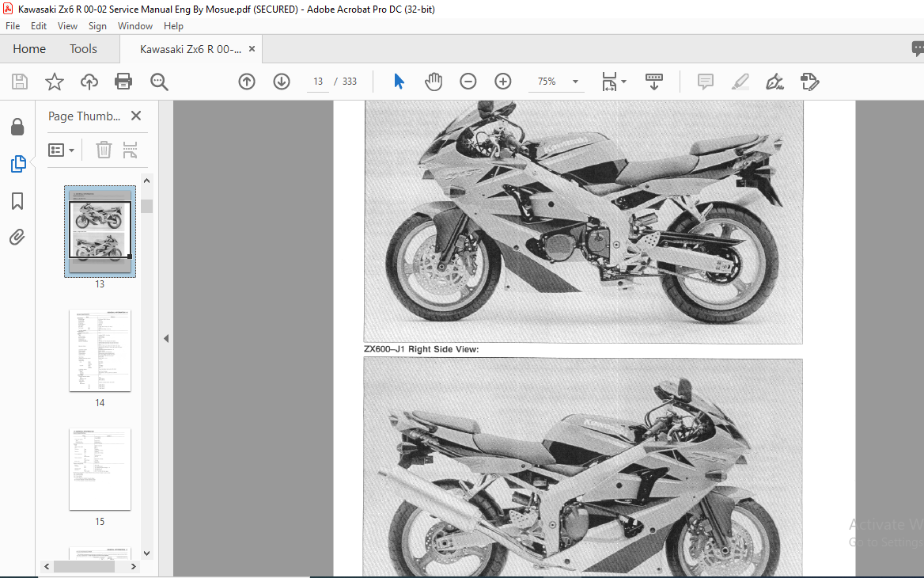The width and height of the screenshot is (924, 578).
Task: Open Attachments paperclip panel
Action: [x=17, y=238]
